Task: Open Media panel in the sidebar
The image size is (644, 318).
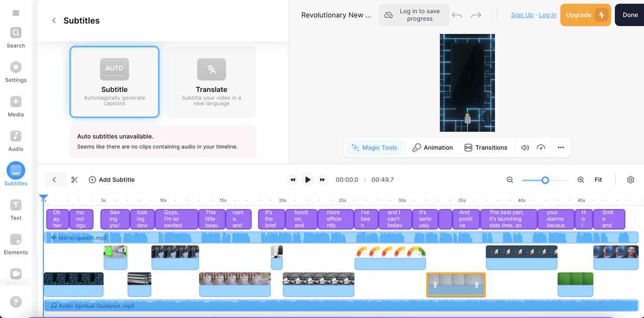Action: click(x=16, y=107)
